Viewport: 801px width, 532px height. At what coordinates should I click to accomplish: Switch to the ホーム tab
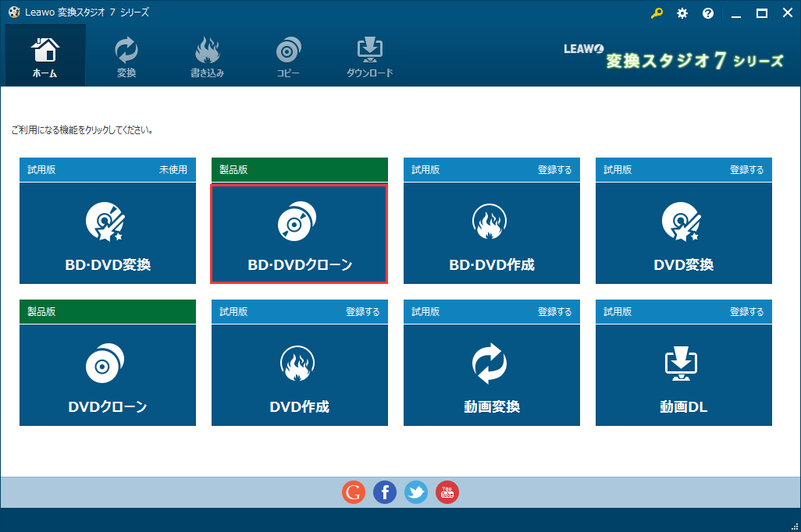click(x=45, y=57)
